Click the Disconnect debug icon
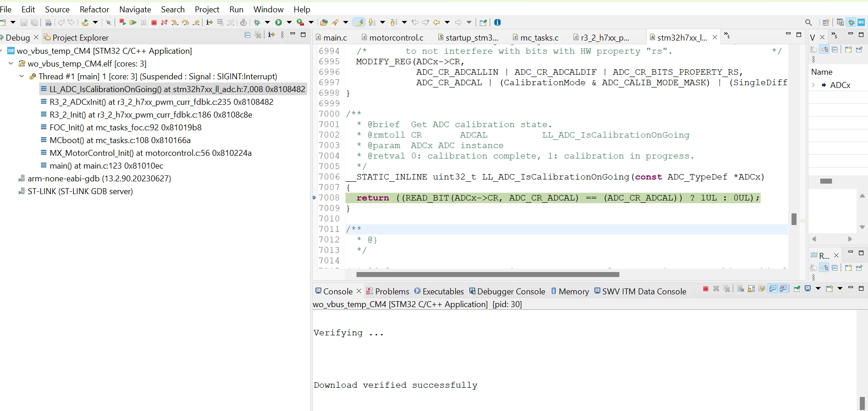 coord(164,22)
